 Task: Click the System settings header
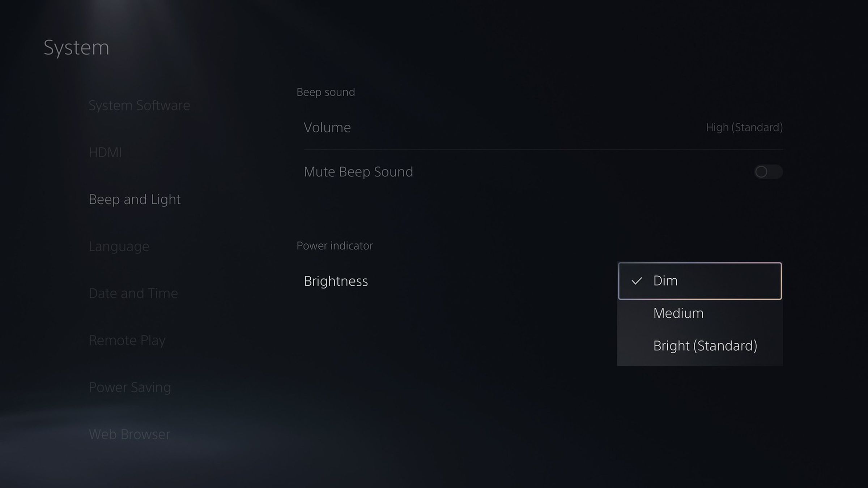click(76, 47)
